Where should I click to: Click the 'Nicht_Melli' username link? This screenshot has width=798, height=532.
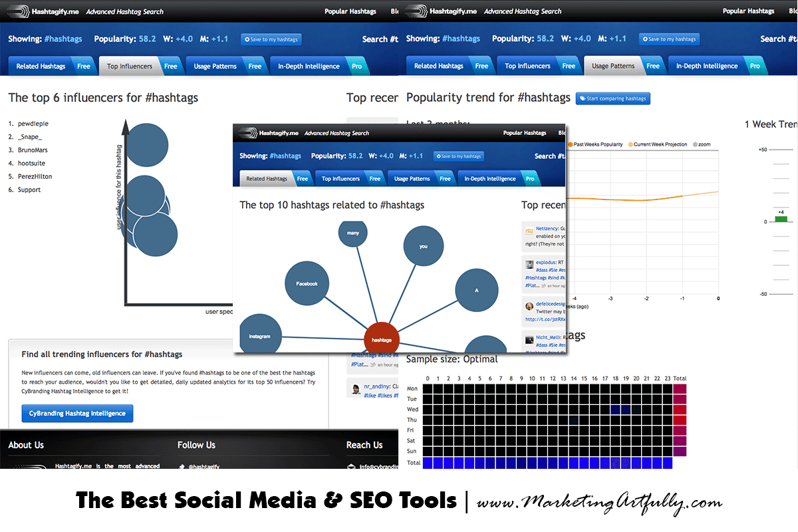click(x=549, y=337)
